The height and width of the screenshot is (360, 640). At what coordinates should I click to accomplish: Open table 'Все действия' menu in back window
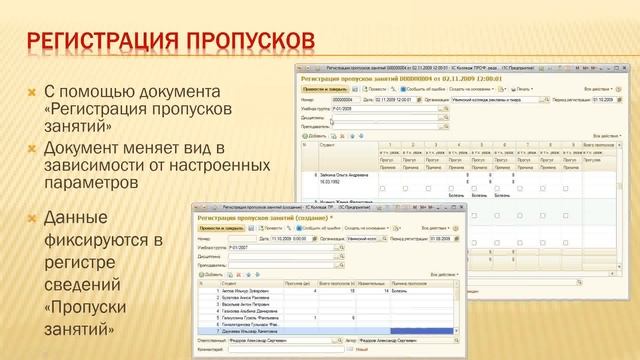coord(607,136)
